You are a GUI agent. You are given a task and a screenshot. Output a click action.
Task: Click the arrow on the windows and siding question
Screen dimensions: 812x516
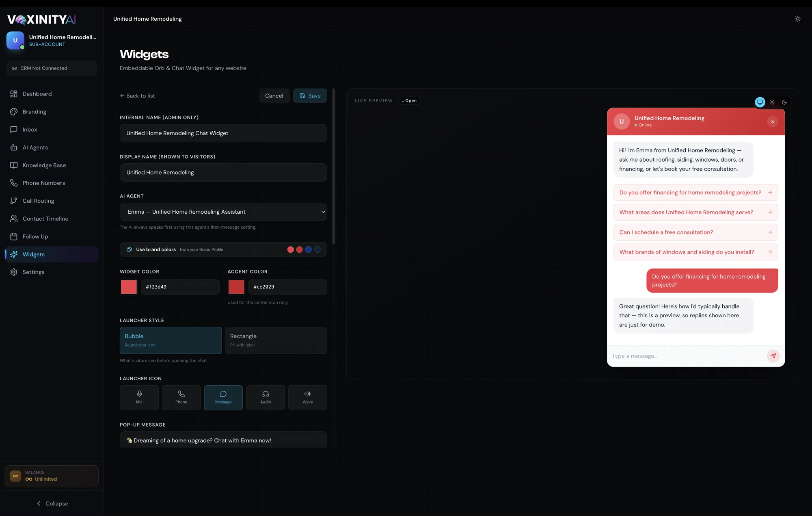point(769,252)
